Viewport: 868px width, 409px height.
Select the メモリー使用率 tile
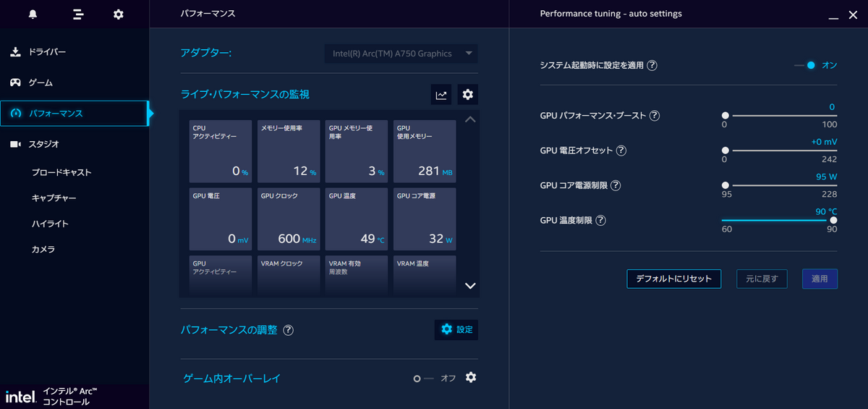[289, 151]
